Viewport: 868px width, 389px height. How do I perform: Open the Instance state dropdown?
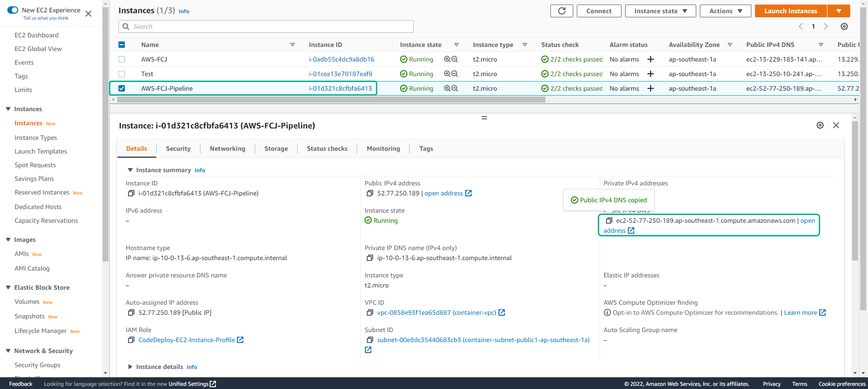[x=660, y=11]
